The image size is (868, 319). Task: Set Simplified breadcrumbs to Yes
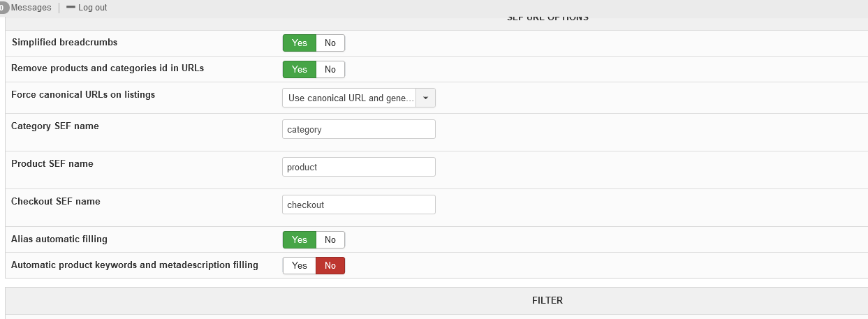tap(299, 43)
